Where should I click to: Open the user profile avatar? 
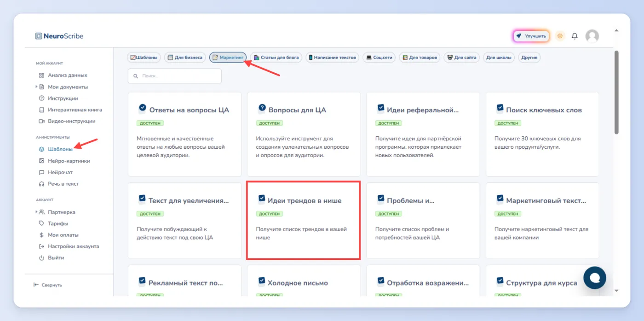[592, 36]
